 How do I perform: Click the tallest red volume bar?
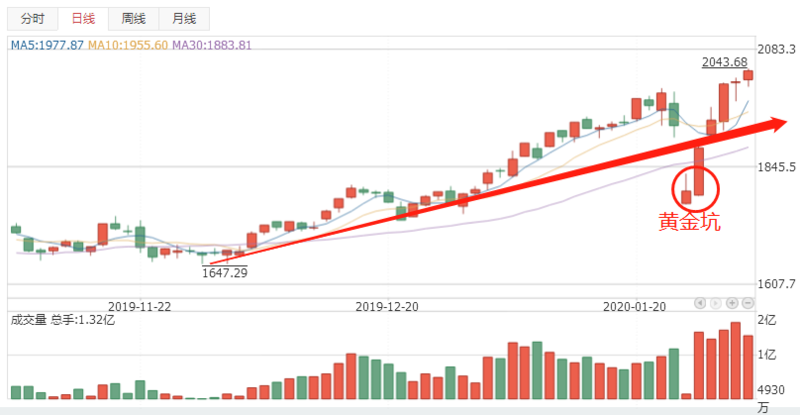click(736, 361)
